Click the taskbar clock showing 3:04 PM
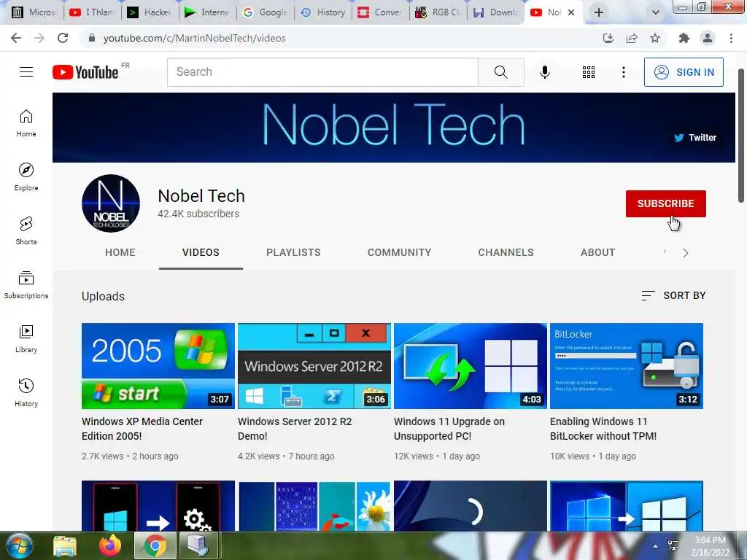This screenshot has height=560, width=747. click(710, 546)
